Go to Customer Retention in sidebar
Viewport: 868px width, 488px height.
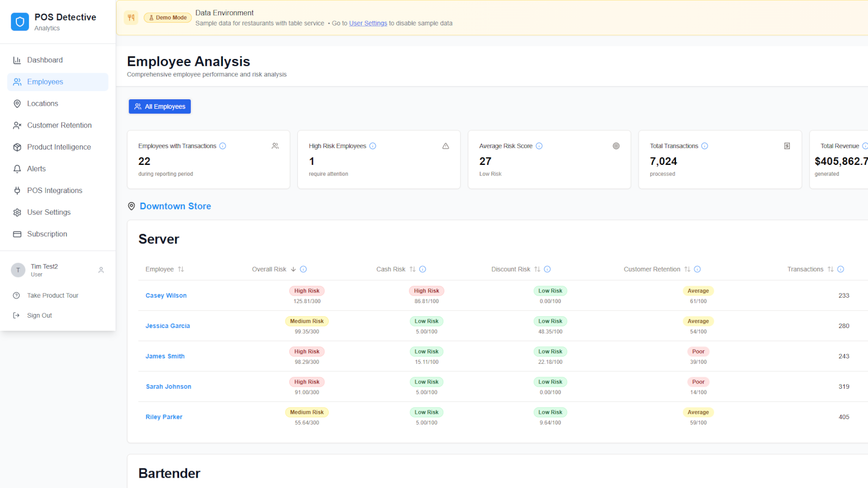(59, 125)
